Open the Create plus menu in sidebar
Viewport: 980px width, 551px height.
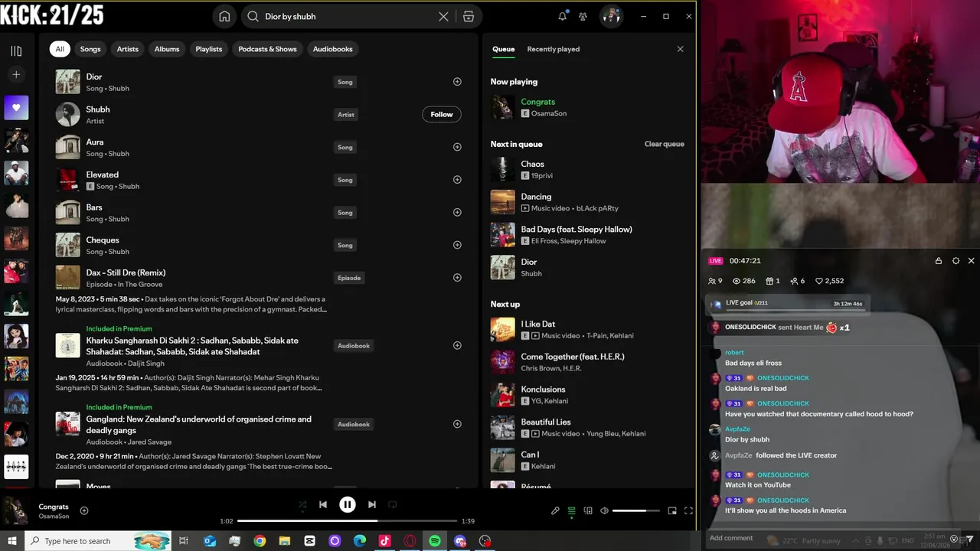pyautogui.click(x=16, y=74)
